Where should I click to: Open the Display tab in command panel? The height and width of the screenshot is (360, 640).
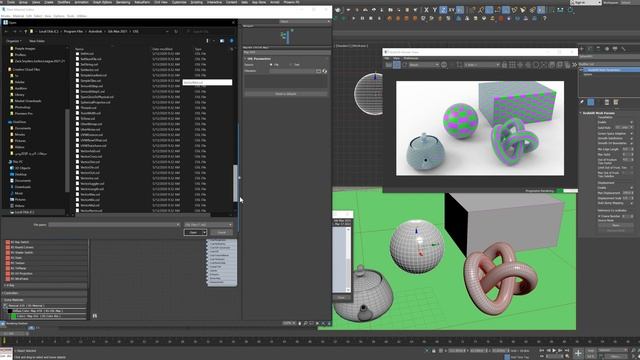[615, 49]
